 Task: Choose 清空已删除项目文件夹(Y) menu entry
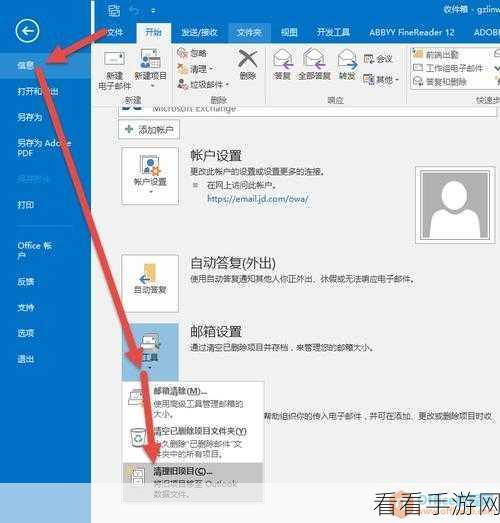tap(193, 442)
